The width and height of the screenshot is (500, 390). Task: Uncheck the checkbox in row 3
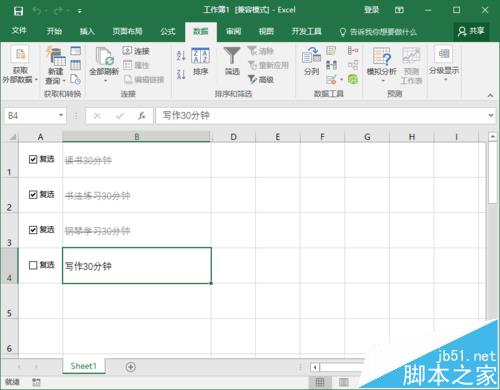pyautogui.click(x=33, y=230)
